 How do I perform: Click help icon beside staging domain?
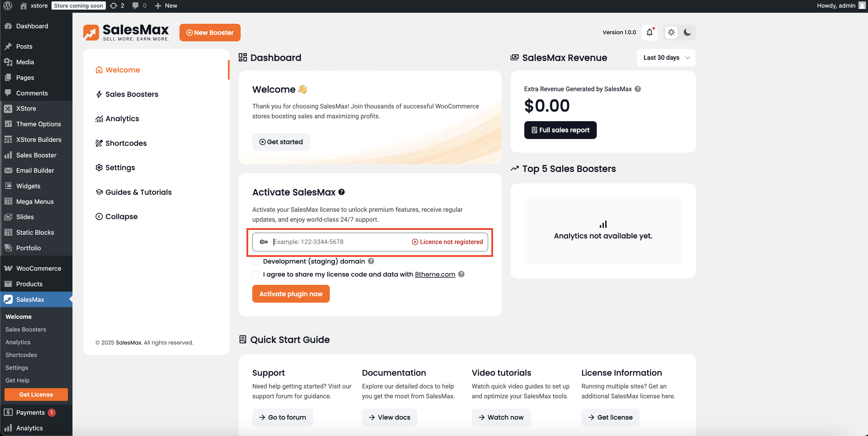point(371,261)
